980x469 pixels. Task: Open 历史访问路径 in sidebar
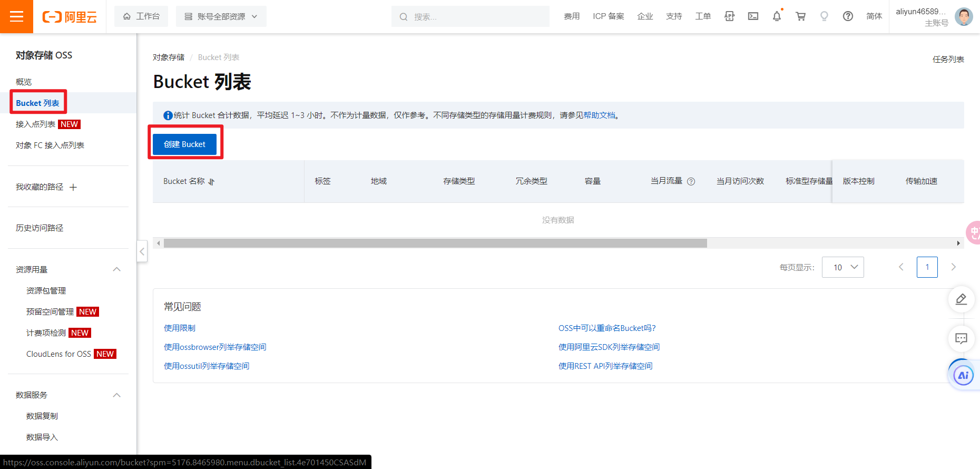[x=40, y=228]
